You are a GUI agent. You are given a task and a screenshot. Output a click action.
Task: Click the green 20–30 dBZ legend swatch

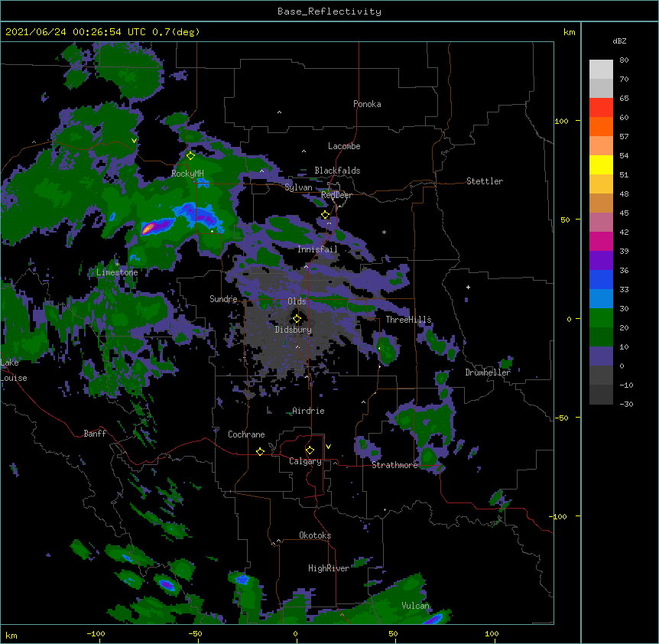coord(601,318)
